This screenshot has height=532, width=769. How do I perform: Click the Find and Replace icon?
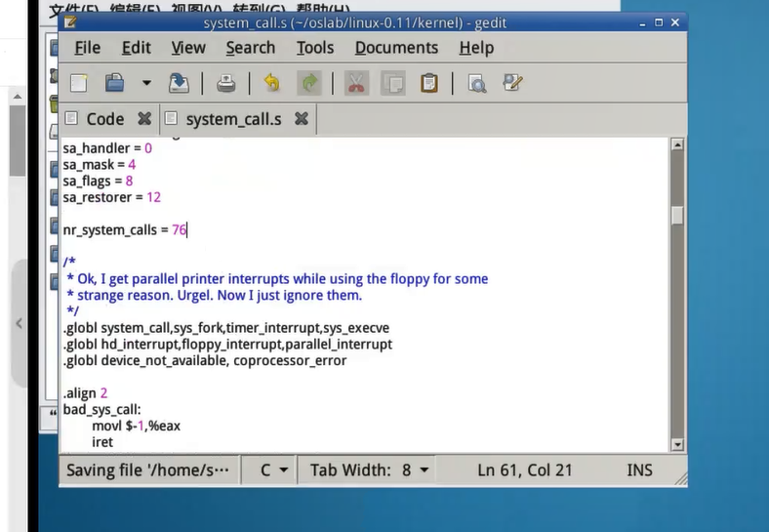512,84
